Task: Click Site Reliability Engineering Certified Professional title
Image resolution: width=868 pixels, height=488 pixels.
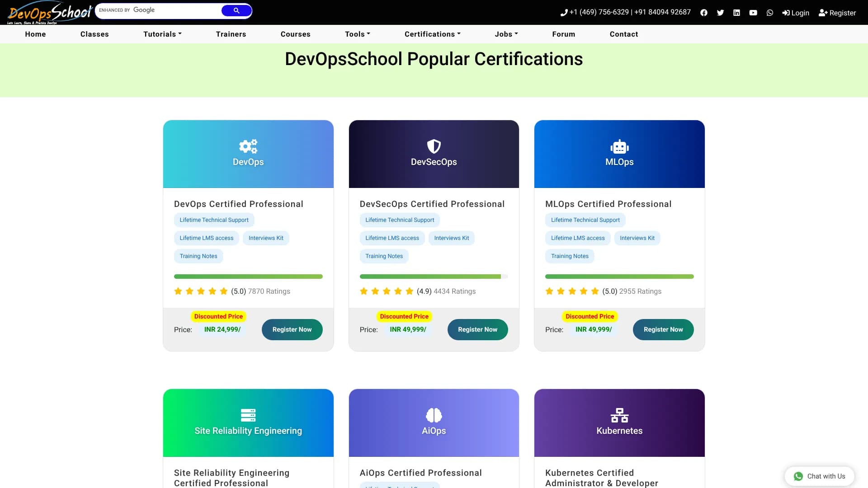Action: click(x=232, y=478)
